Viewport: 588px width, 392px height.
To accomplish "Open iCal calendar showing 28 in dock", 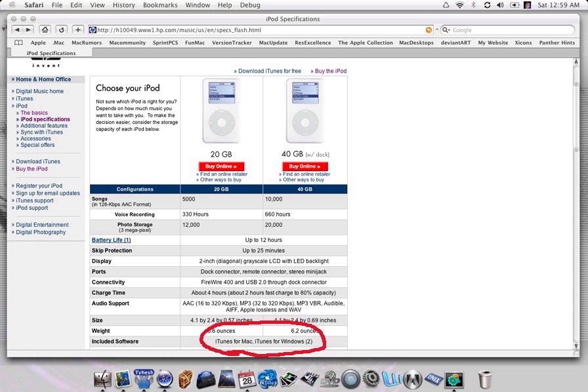I will tap(247, 380).
